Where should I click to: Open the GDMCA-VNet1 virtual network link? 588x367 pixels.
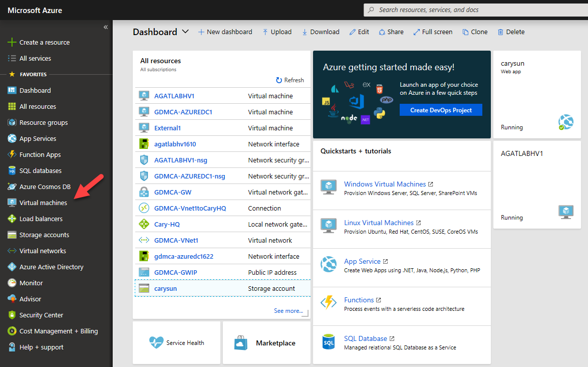pyautogui.click(x=176, y=240)
